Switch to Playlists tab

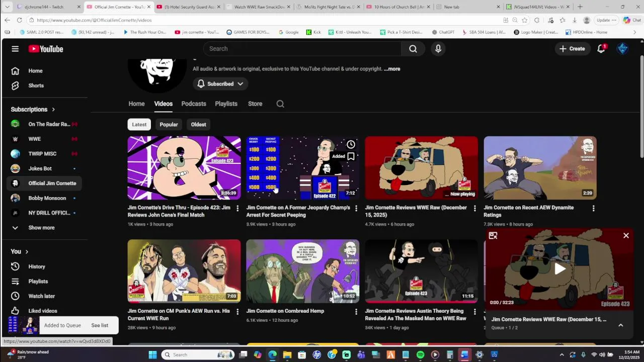226,104
